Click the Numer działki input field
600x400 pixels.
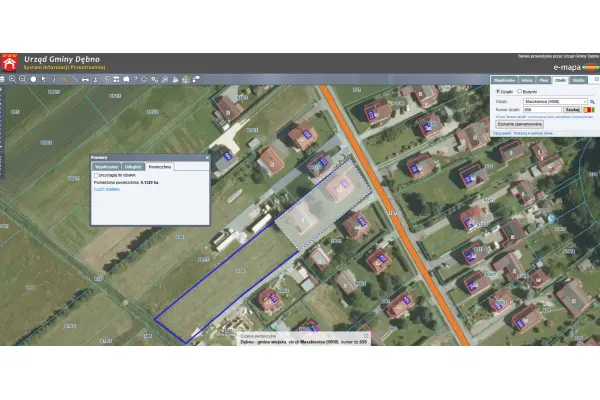click(x=542, y=110)
